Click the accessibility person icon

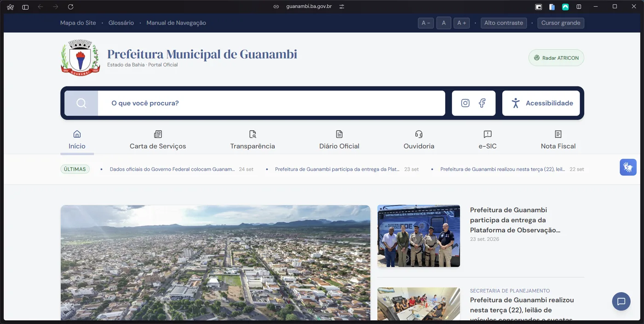tap(516, 103)
